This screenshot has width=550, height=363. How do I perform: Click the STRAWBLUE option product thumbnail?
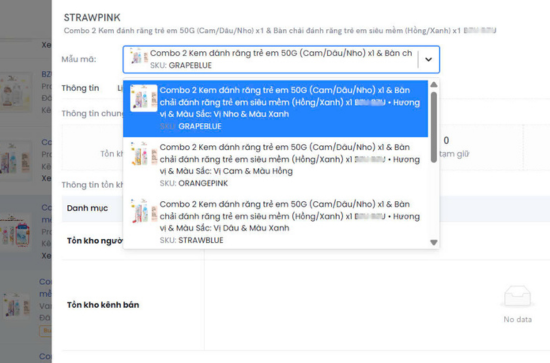(143, 210)
